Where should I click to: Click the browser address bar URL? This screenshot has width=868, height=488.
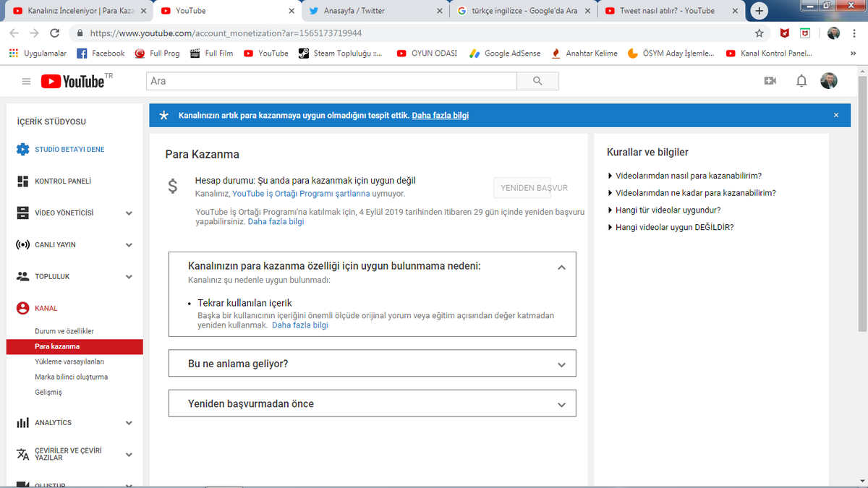tap(226, 33)
